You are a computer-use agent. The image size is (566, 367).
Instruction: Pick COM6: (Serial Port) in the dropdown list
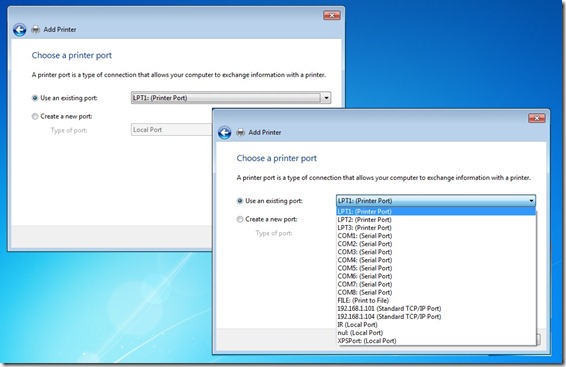coord(436,276)
